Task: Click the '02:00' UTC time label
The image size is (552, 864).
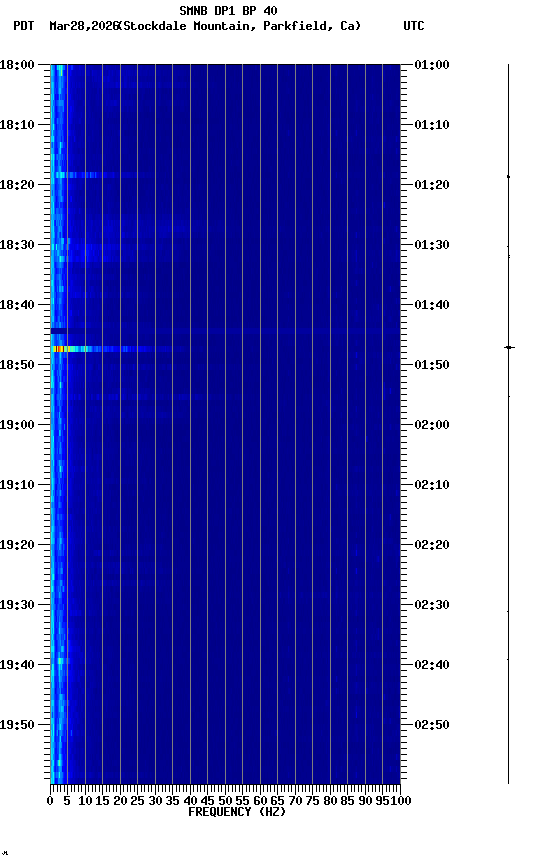Action: click(432, 425)
